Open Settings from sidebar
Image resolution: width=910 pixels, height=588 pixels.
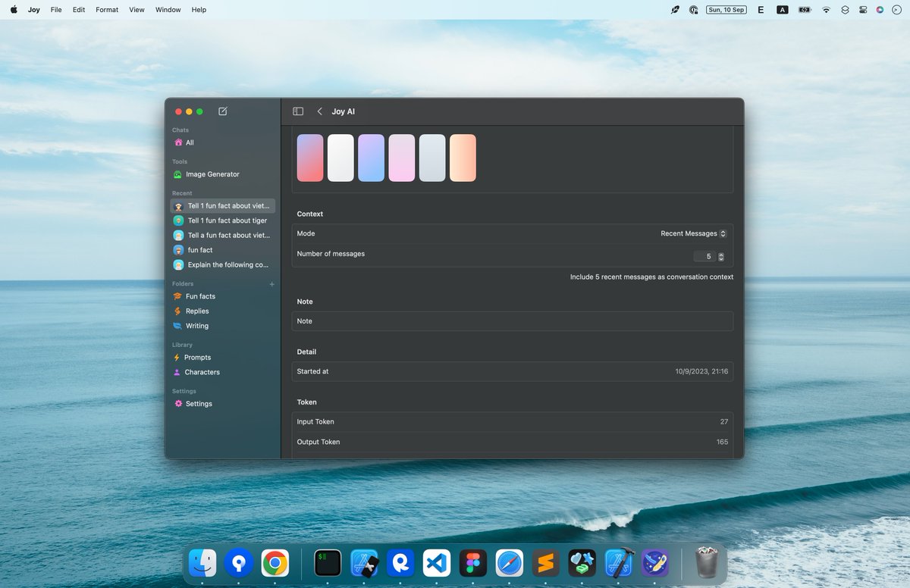point(223,404)
